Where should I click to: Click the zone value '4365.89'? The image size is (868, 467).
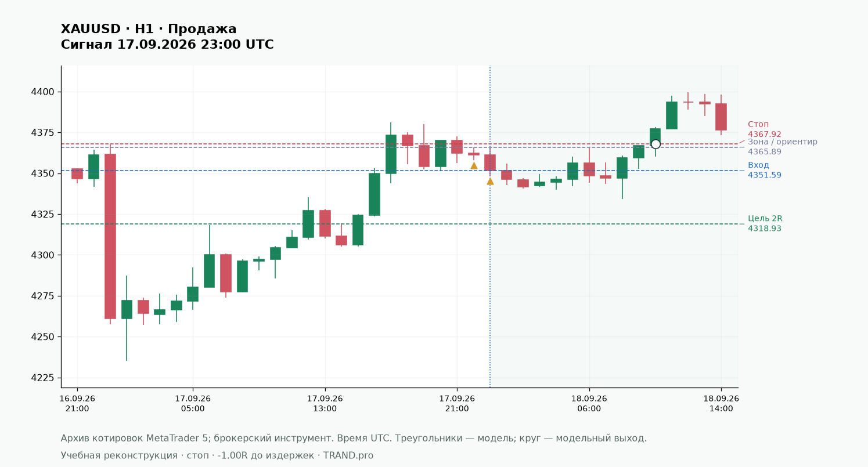[x=765, y=152]
